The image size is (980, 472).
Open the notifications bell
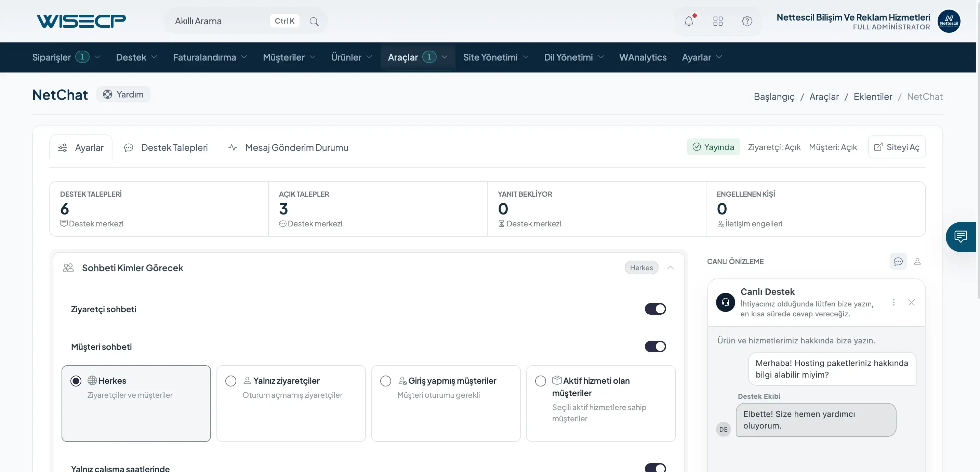[x=689, y=21]
